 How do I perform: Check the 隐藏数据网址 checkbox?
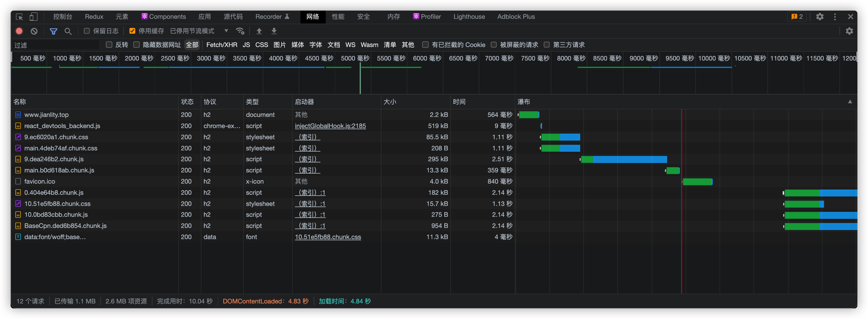click(x=137, y=45)
